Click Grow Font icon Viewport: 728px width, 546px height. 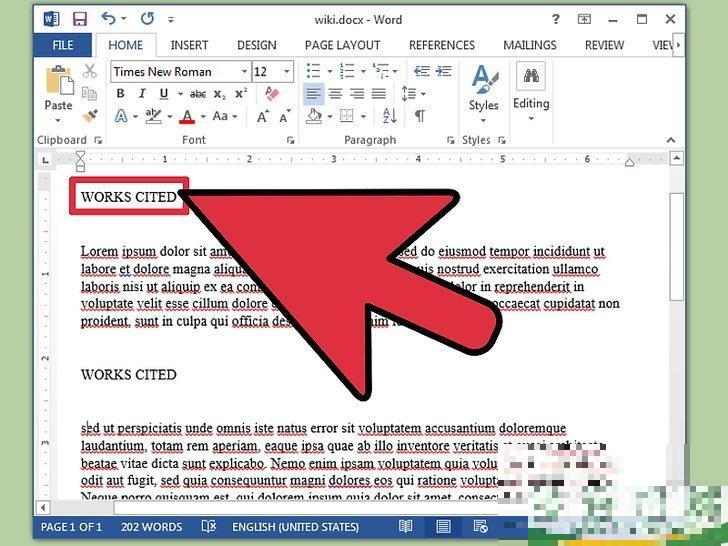tap(263, 116)
